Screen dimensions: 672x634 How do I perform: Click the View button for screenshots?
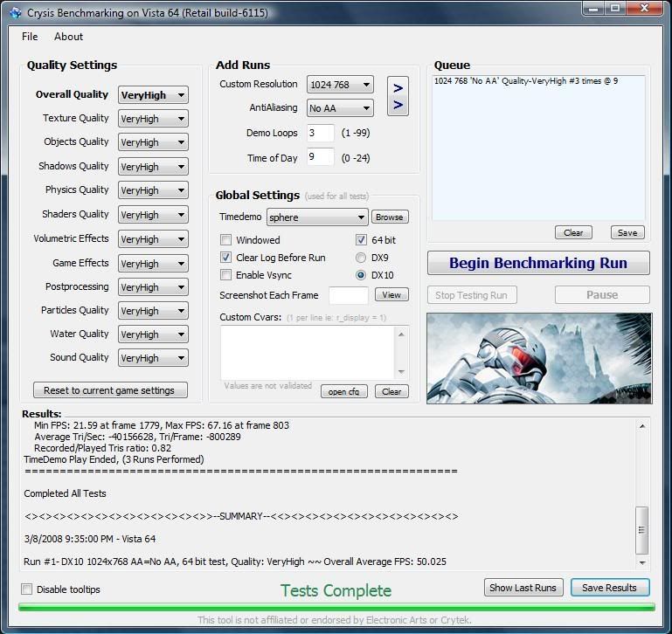pos(391,294)
